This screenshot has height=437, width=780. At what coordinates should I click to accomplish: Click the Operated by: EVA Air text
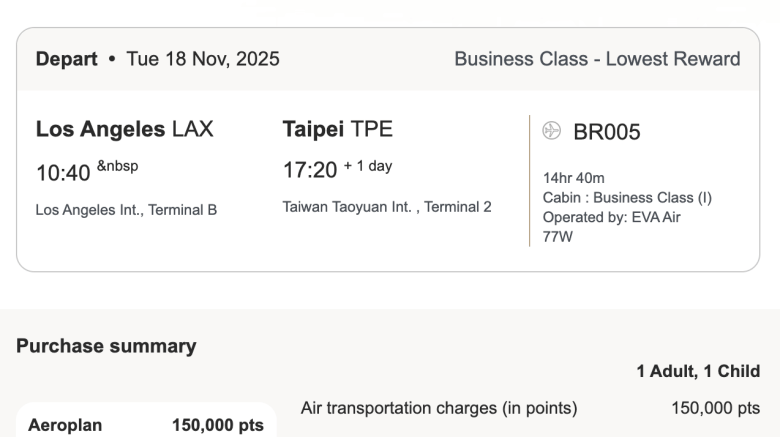click(x=611, y=217)
